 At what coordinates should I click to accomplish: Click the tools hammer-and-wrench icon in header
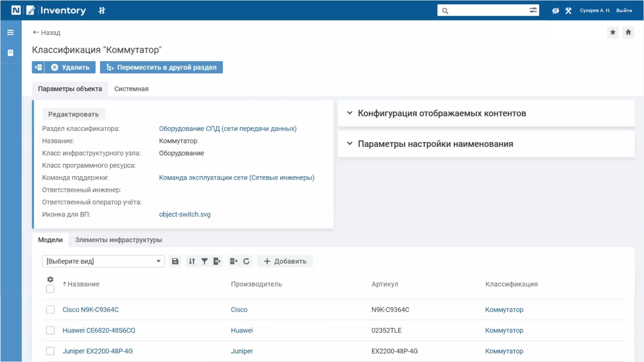click(568, 10)
